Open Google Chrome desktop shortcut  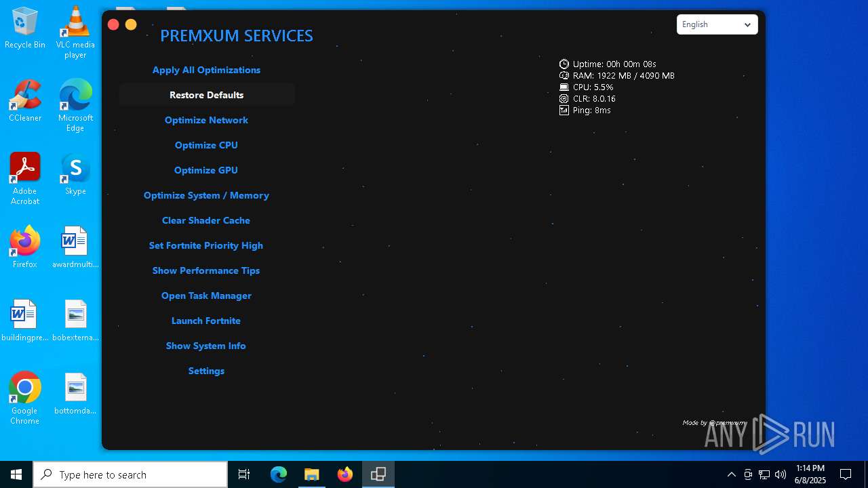pyautogui.click(x=25, y=399)
